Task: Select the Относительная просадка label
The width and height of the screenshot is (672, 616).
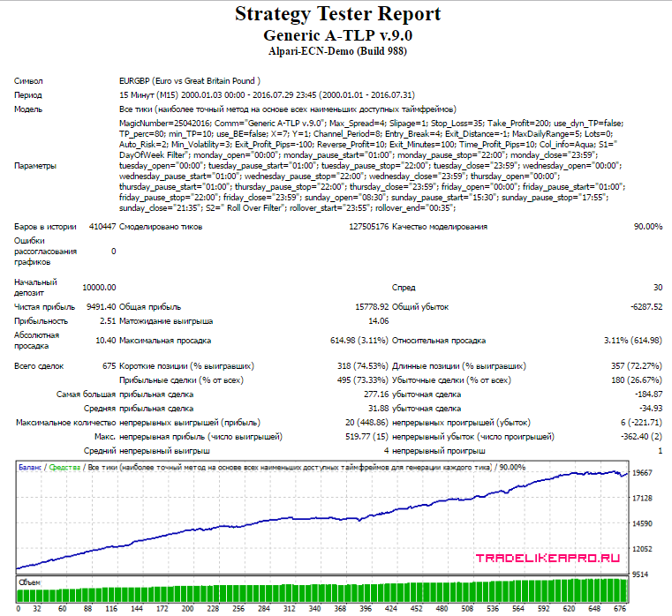Action: [439, 341]
